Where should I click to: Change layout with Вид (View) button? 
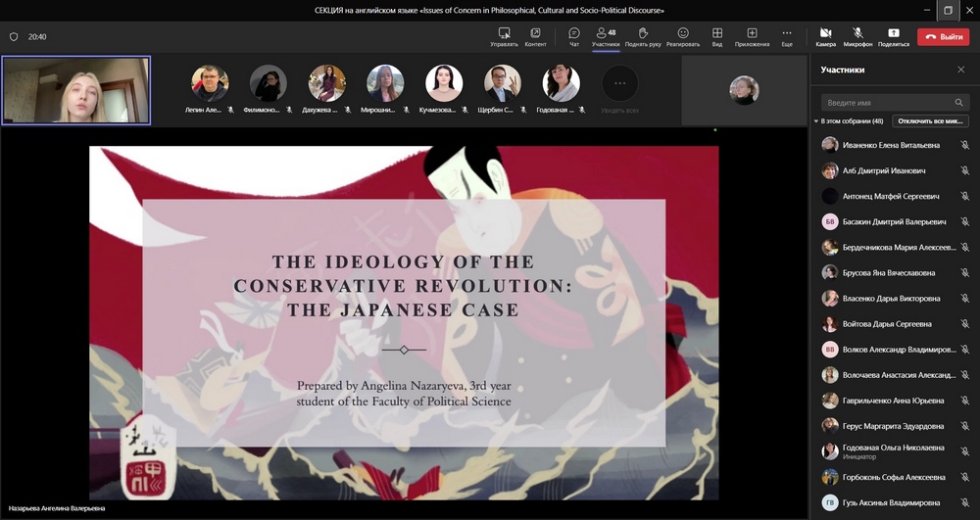[717, 37]
